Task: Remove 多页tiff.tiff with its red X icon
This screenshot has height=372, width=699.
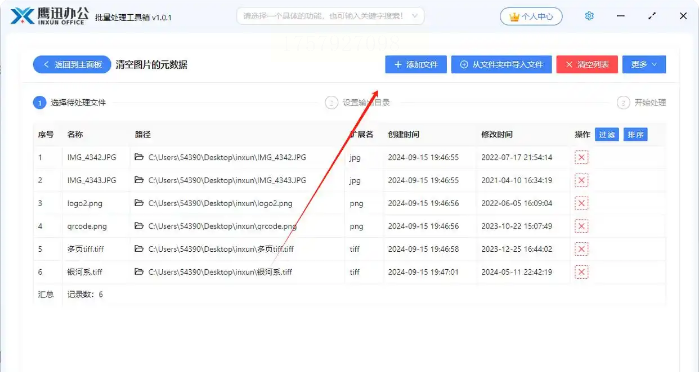Action: coord(581,249)
